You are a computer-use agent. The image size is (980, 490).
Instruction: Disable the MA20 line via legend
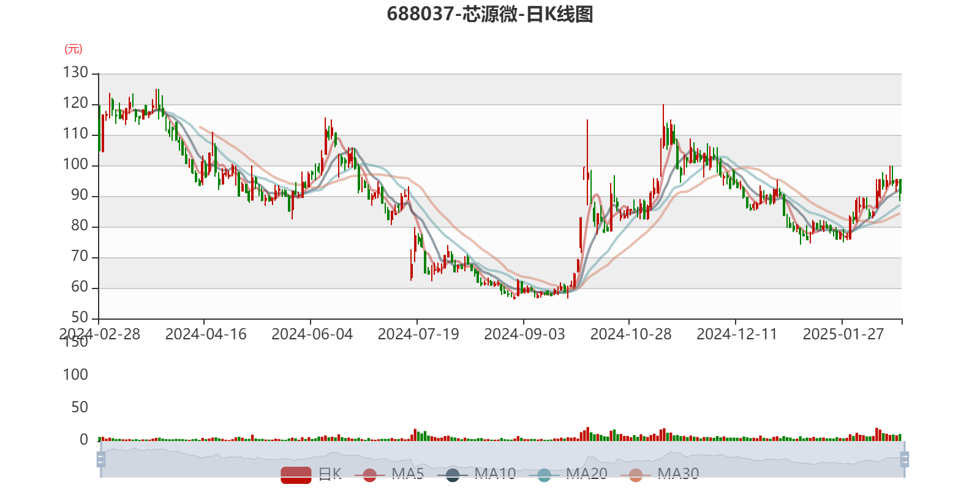point(568,474)
